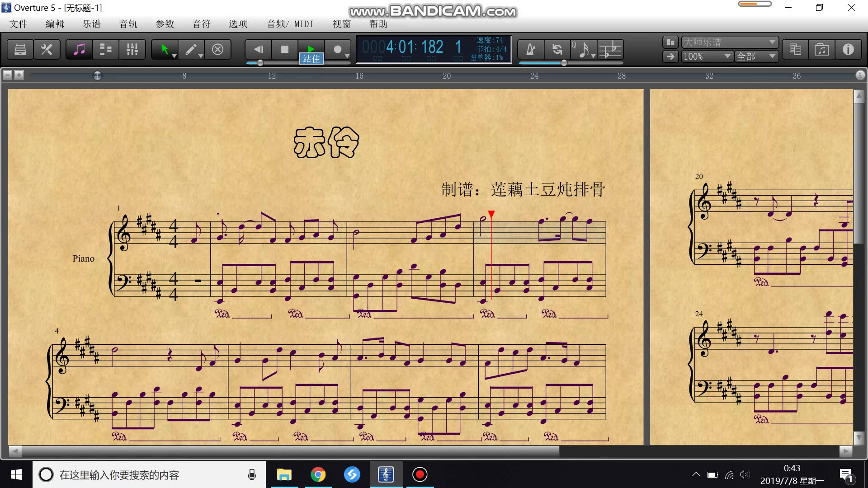Viewport: 868px width, 488px height.
Task: Click the measure navigator position knob
Action: (x=97, y=75)
